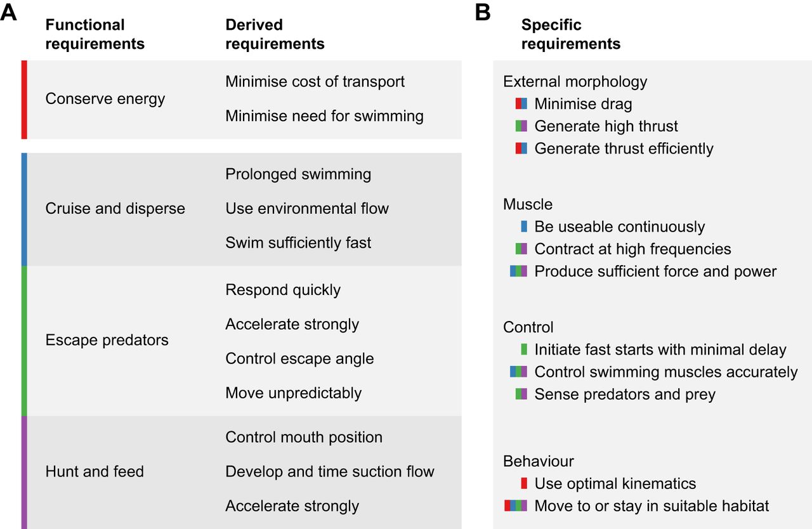The width and height of the screenshot is (812, 529).
Task: Select the green bar beside Escape predators
Action: [24, 341]
